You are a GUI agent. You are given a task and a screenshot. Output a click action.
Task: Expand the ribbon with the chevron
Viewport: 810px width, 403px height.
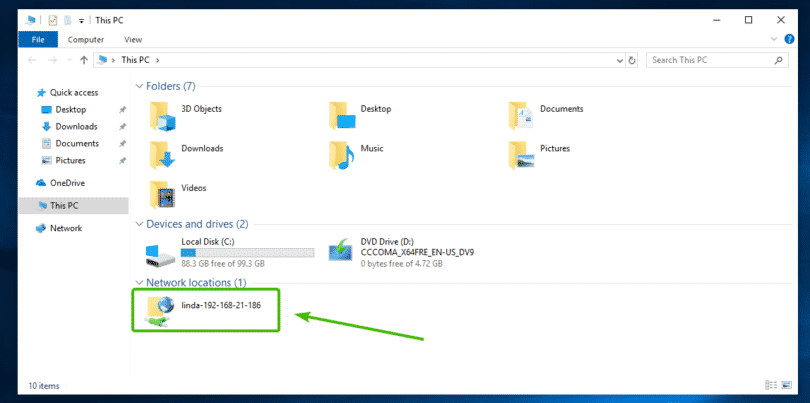pyautogui.click(x=774, y=39)
